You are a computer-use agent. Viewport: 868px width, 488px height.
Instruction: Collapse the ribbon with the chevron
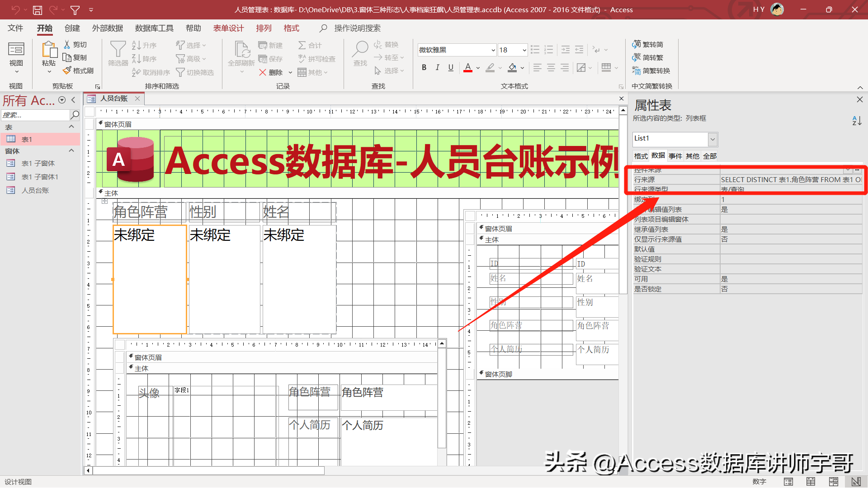pos(860,87)
